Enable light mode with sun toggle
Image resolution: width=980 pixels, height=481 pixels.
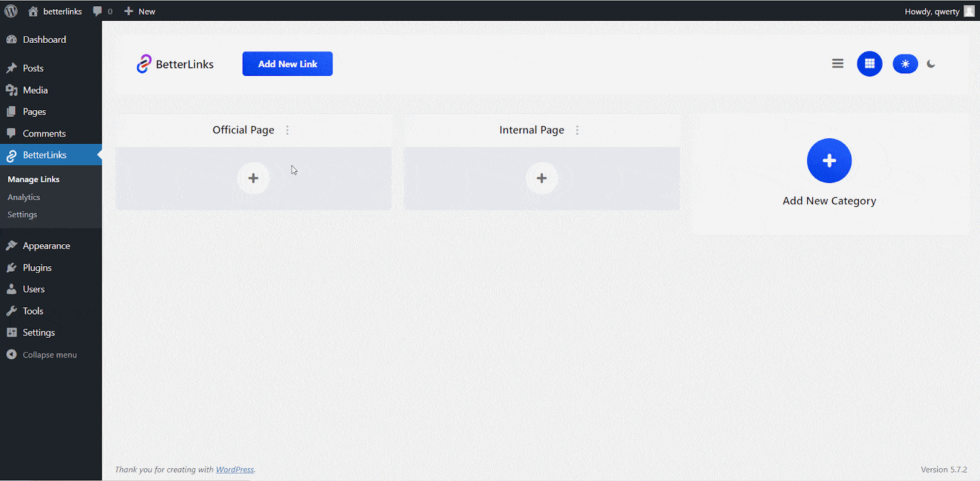[905, 64]
